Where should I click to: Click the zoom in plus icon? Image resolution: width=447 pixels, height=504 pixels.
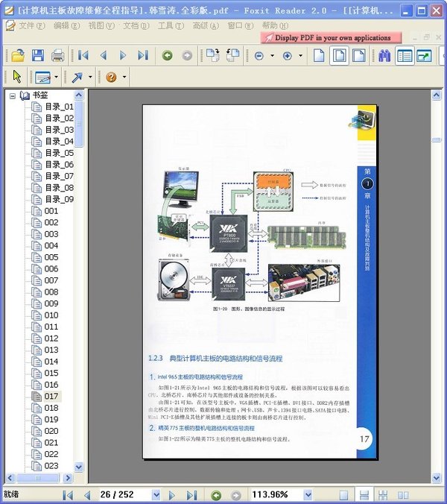(287, 56)
